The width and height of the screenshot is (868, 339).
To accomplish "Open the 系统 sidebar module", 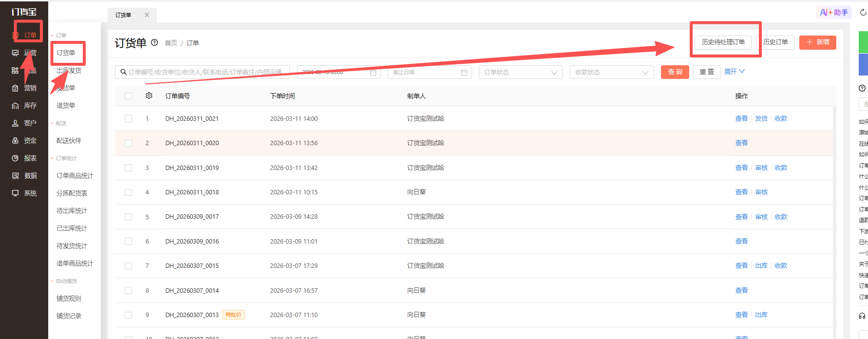I will 24,193.
